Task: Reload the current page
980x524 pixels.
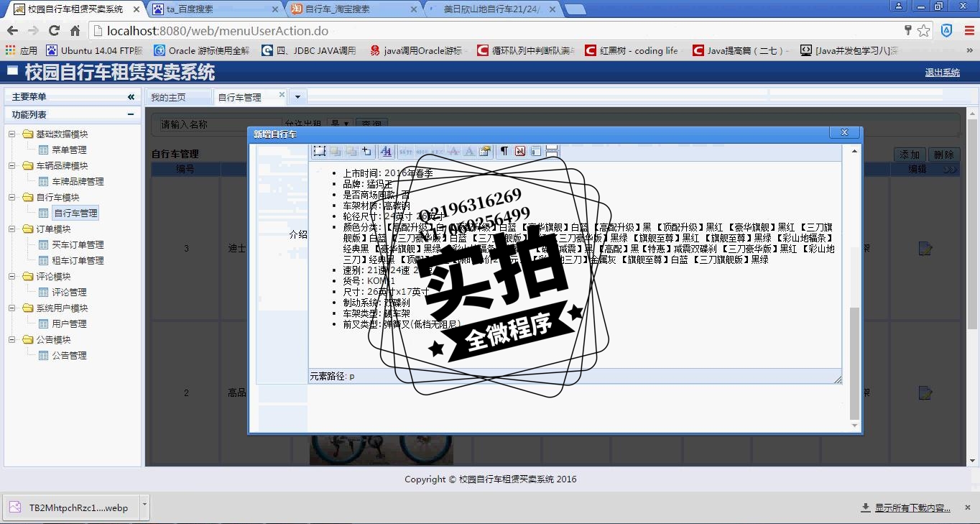Action: (x=54, y=31)
